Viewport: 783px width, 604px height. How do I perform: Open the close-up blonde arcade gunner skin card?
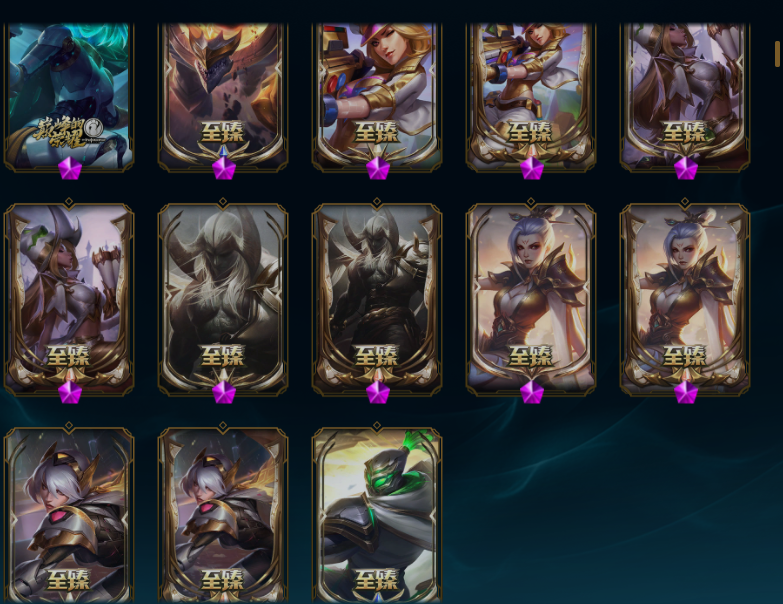point(377,96)
